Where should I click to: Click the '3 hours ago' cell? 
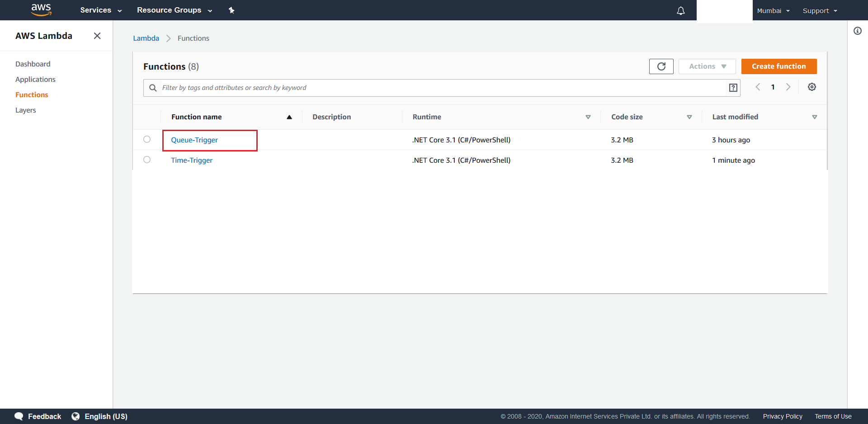[731, 140]
